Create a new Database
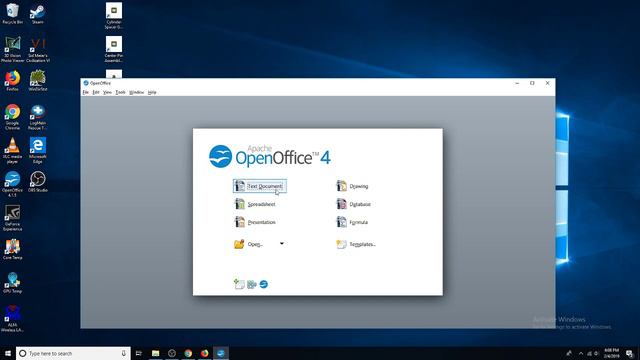This screenshot has width=640, height=360. pyautogui.click(x=353, y=204)
